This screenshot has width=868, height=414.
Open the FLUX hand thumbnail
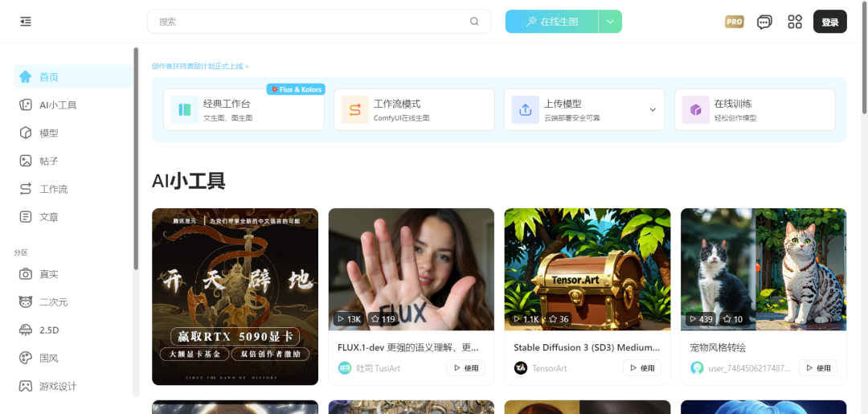pyautogui.click(x=411, y=269)
